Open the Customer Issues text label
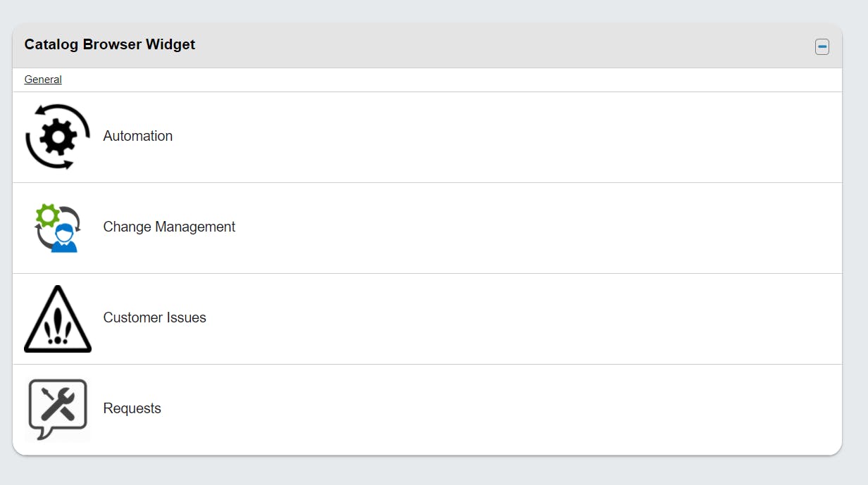 (x=155, y=317)
